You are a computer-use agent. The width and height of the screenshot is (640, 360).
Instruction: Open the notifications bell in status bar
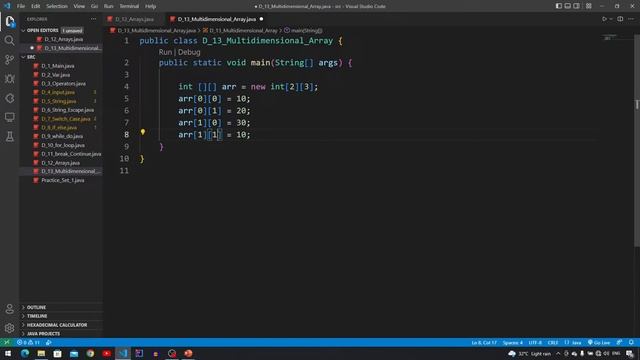pos(631,342)
